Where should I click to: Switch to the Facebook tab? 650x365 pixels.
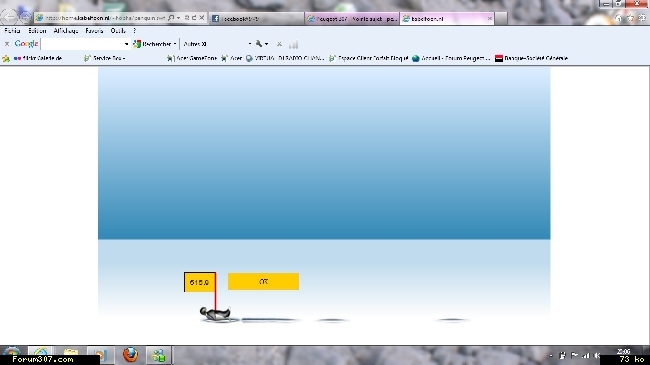256,18
